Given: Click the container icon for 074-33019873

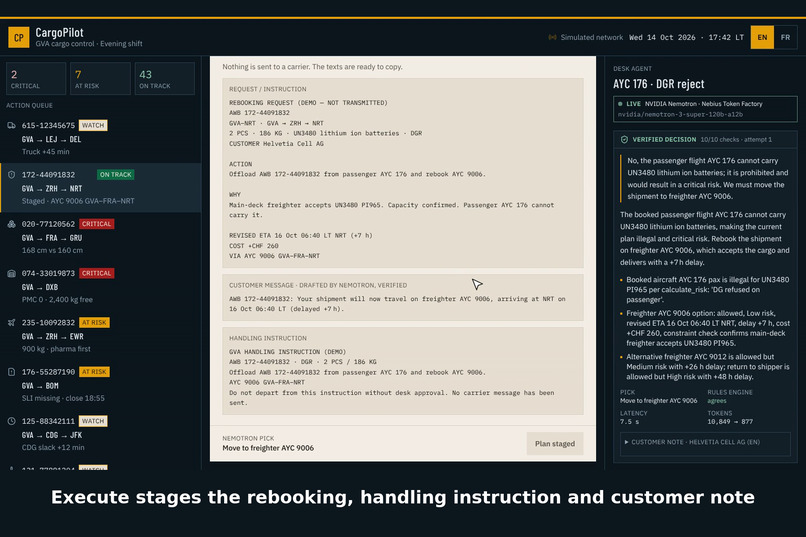Looking at the screenshot, I should [x=11, y=273].
